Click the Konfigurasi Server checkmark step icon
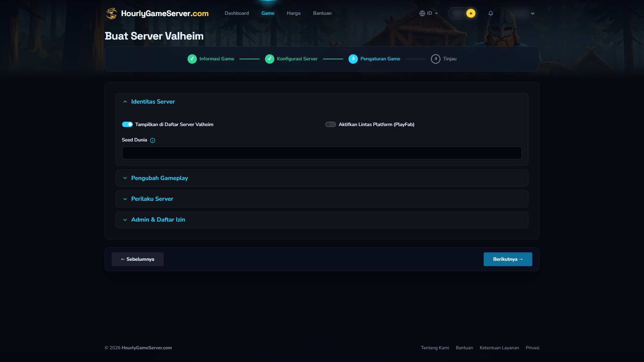 (270, 59)
